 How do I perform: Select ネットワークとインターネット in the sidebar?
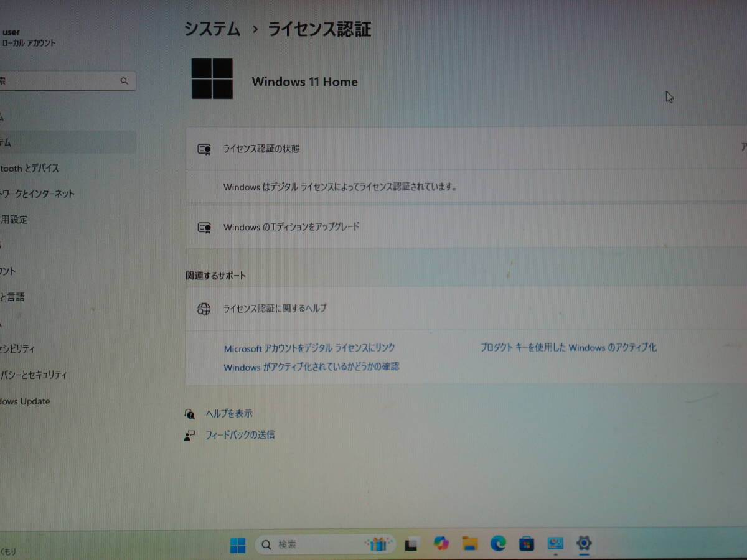[67, 194]
